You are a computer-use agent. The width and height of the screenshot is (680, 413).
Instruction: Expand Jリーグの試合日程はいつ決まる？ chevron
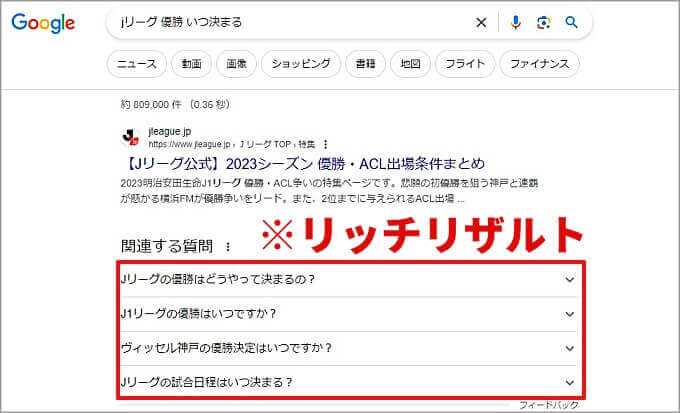569,383
